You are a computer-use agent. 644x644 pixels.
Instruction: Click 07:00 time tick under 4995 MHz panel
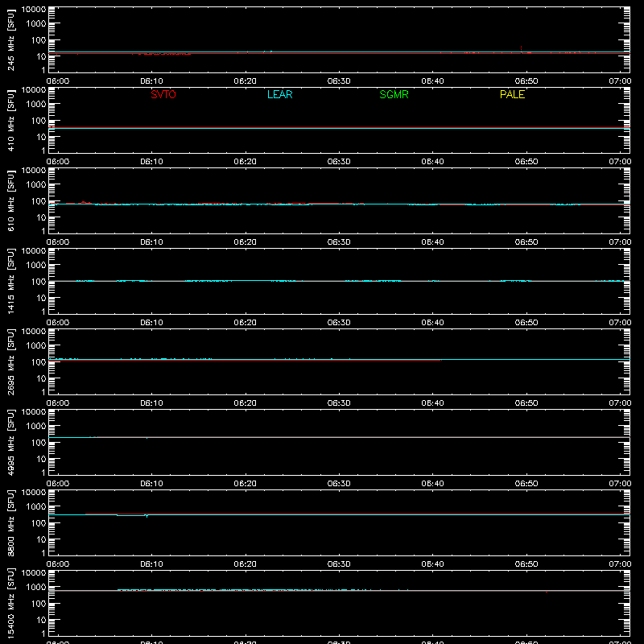[x=620, y=484]
